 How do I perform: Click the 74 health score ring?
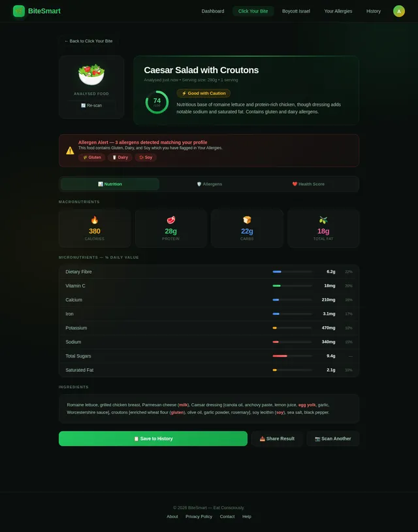pyautogui.click(x=157, y=102)
